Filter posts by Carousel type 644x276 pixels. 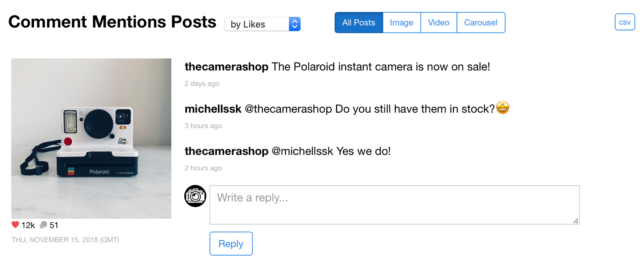coord(481,23)
